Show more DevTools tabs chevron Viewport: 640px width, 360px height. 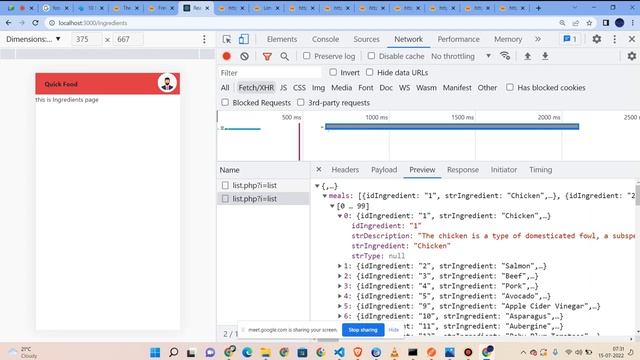538,39
